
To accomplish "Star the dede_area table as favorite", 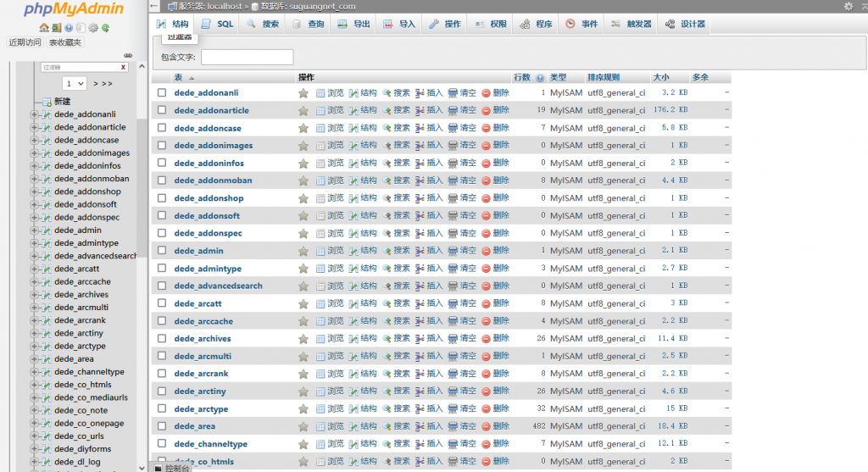I will [303, 426].
